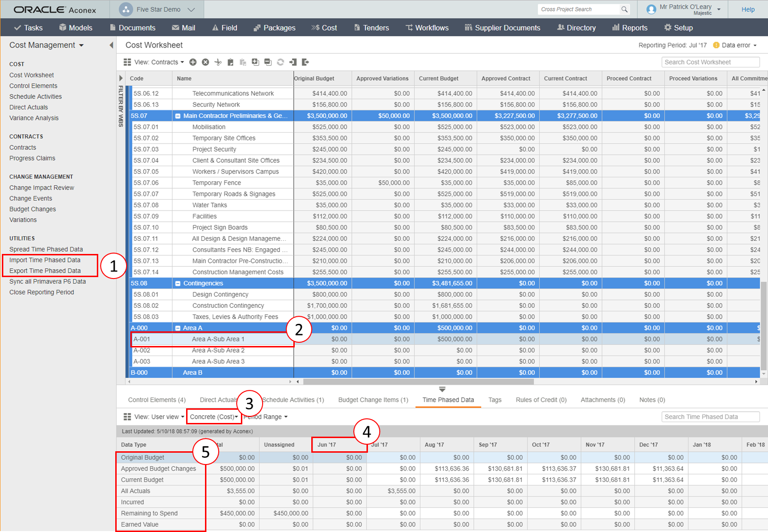Click the orange Data error warning icon
The width and height of the screenshot is (768, 532).
(x=716, y=45)
